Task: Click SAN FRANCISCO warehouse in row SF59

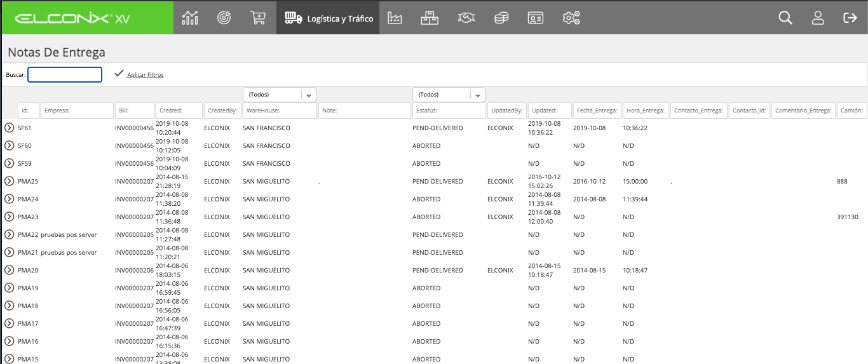Action: point(266,163)
